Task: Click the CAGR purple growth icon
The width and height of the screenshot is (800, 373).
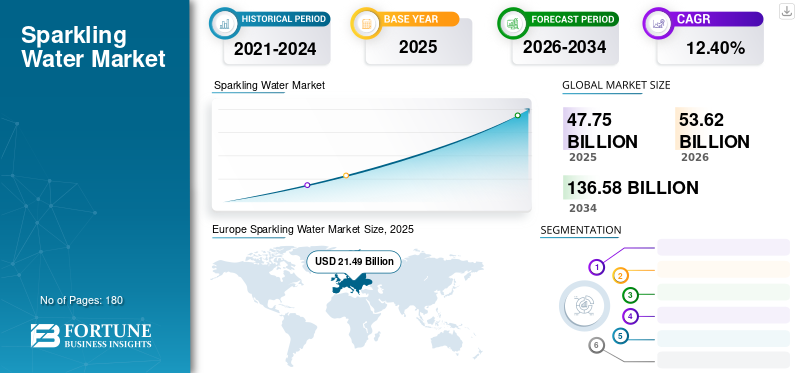Action: [658, 23]
